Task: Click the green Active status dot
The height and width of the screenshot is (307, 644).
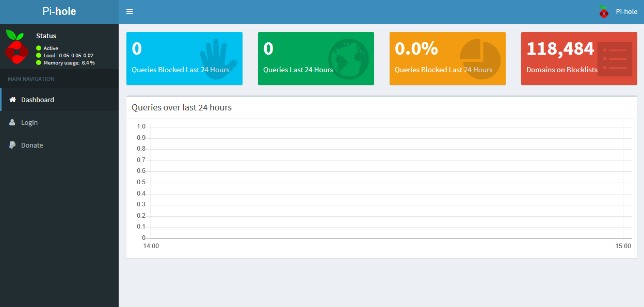Action: (39, 48)
